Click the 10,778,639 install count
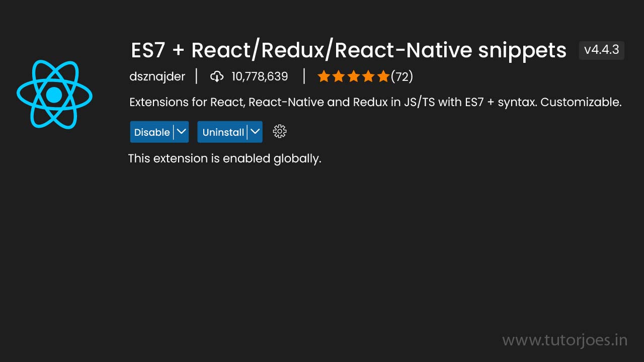This screenshot has width=644, height=362. point(260,76)
